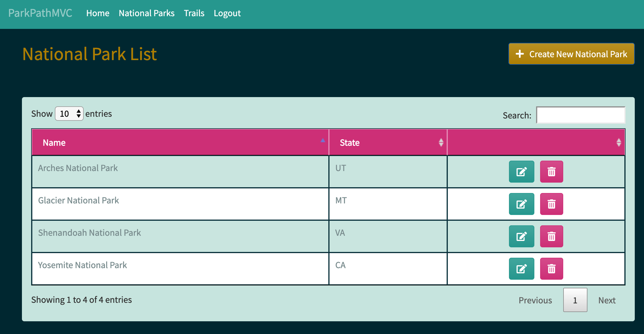Delete the Arches National Park entry
The width and height of the screenshot is (644, 334).
pos(551,172)
